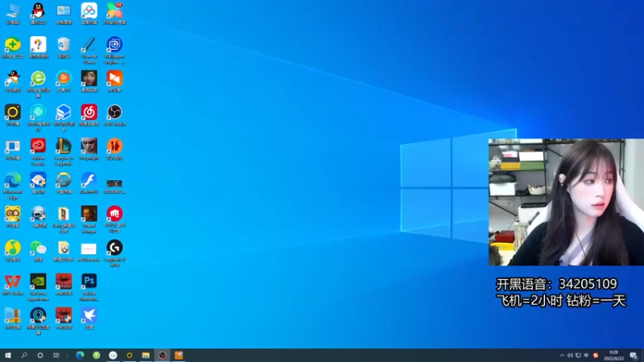Open the Windows Start menu
The width and height of the screenshot is (644, 362).
tap(8, 355)
